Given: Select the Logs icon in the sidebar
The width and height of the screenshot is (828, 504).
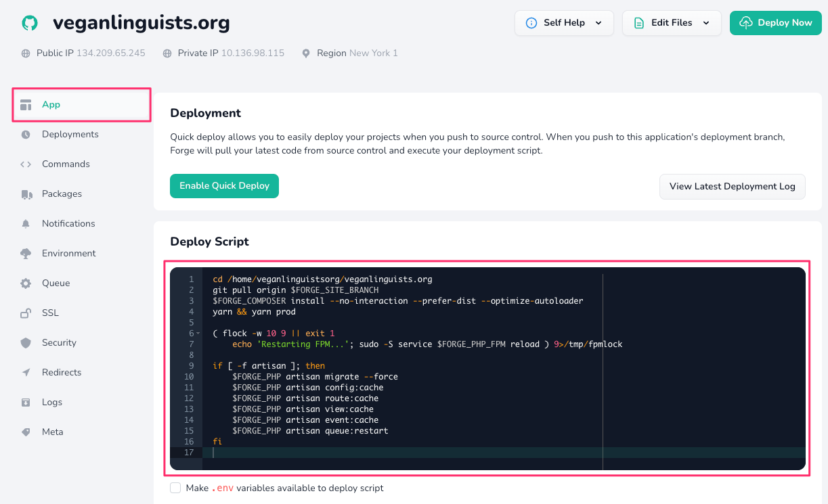Looking at the screenshot, I should point(26,402).
